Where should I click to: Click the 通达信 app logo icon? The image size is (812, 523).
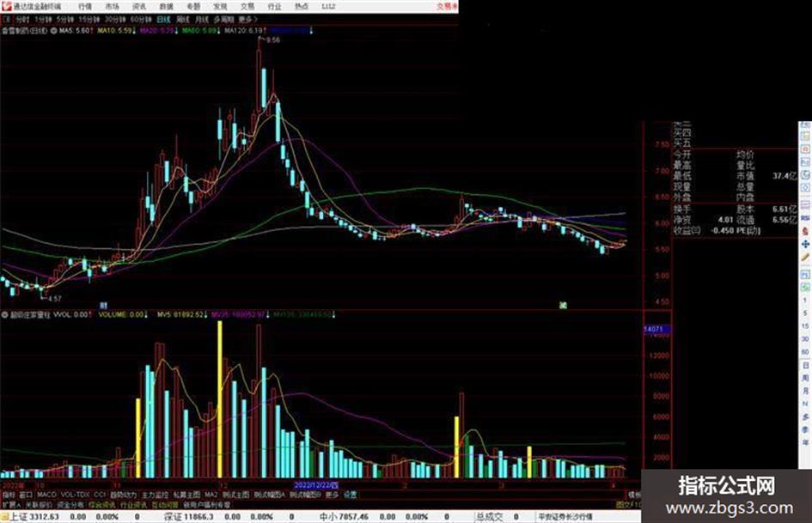click(6, 6)
